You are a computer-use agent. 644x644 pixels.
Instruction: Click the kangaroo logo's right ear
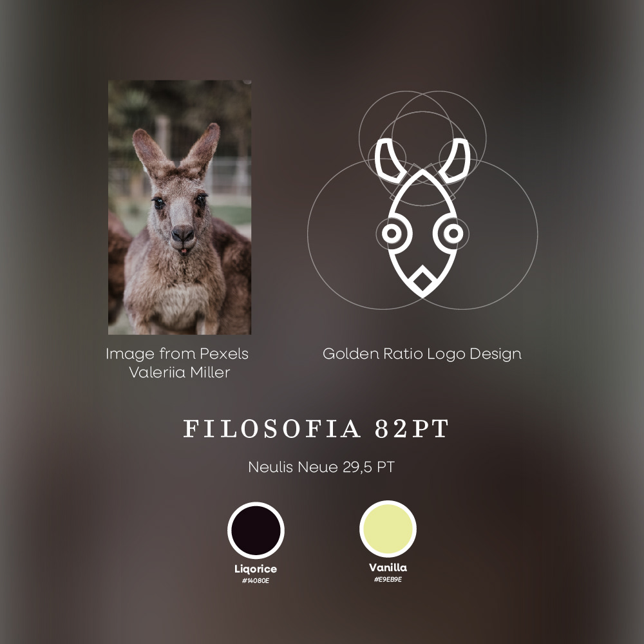[455, 160]
